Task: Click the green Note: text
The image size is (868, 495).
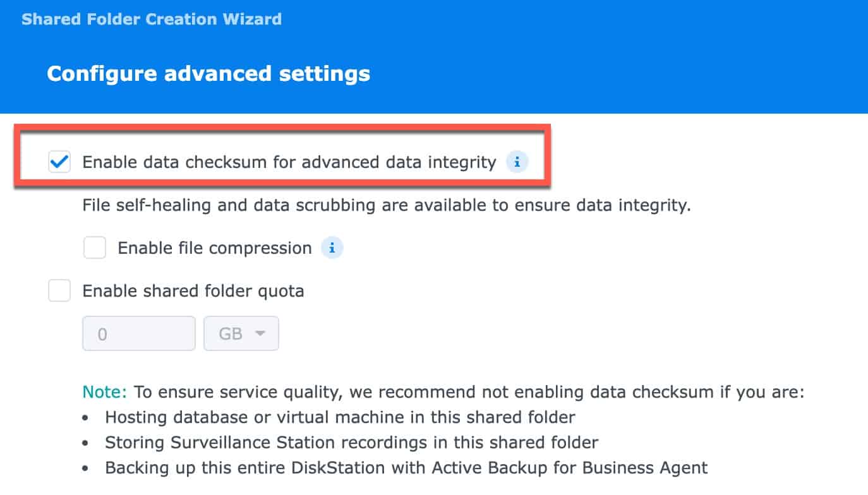Action: coord(105,392)
